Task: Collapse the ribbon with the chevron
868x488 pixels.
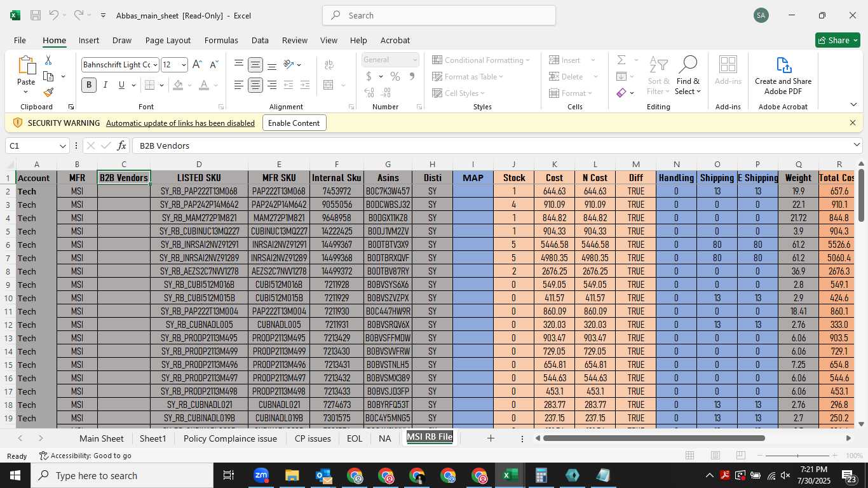Action: click(853, 104)
